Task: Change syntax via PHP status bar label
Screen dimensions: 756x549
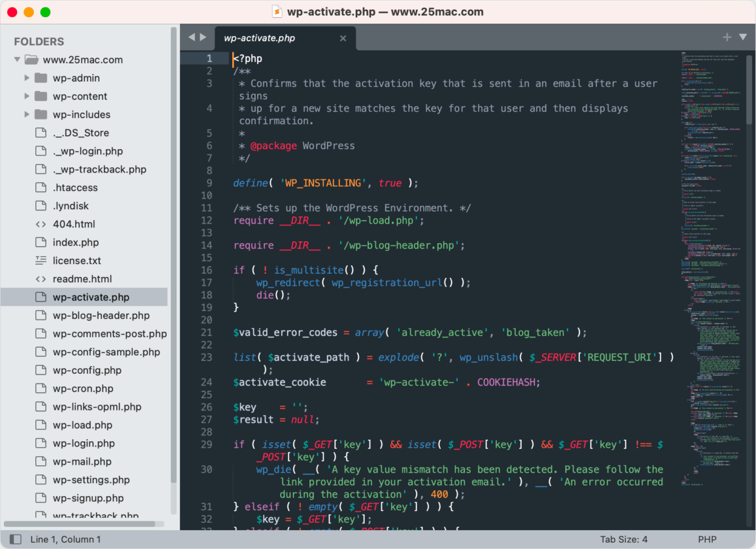Action: [707, 539]
